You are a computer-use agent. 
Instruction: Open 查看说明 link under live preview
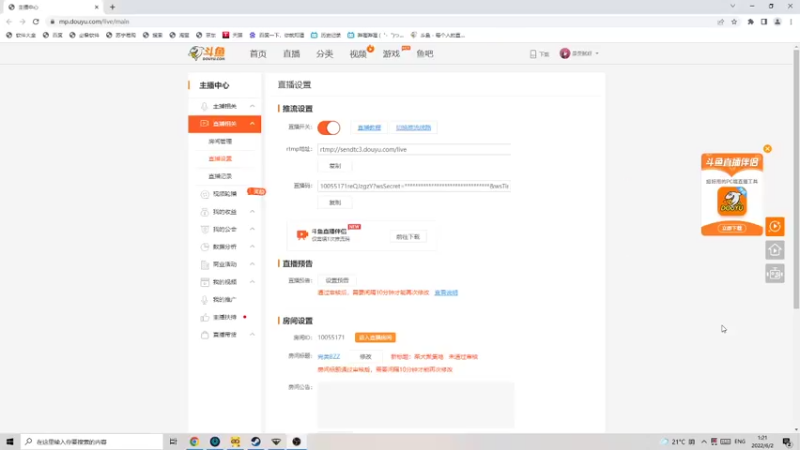tap(446, 293)
